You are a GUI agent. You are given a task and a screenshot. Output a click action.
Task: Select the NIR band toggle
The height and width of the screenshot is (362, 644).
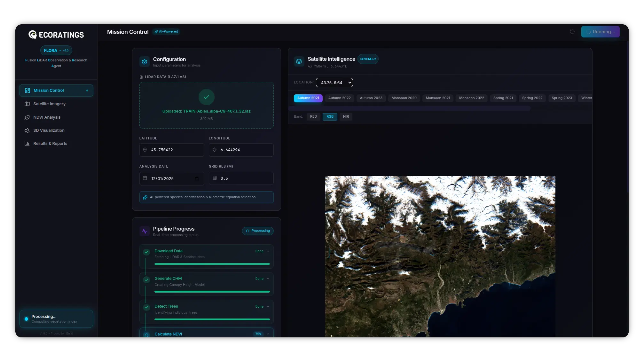click(346, 117)
